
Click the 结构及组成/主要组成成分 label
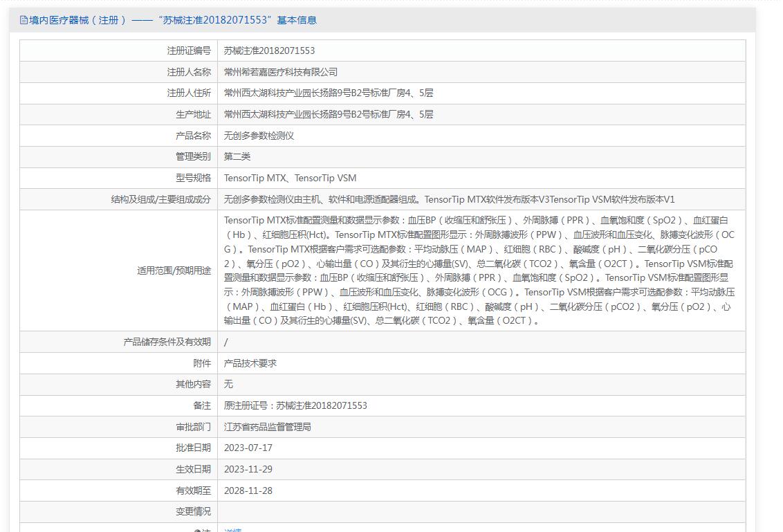pyautogui.click(x=160, y=199)
